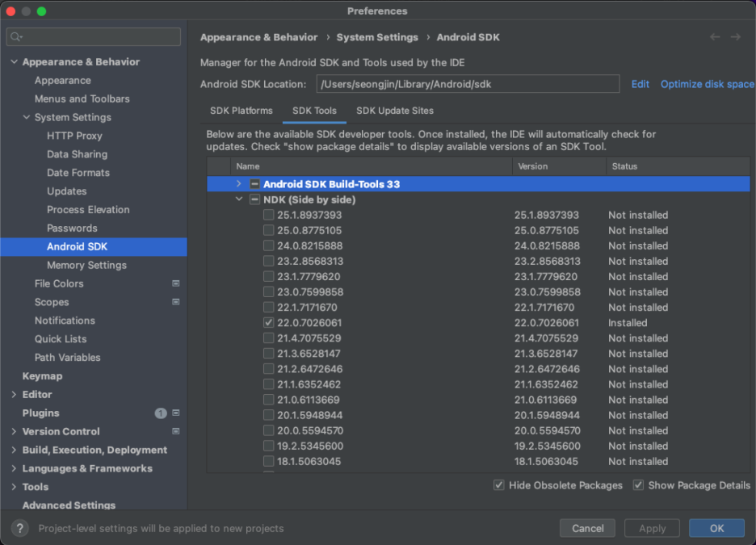Expand Android SDK Build-Tools 33 row
The height and width of the screenshot is (545, 756).
[x=238, y=183]
